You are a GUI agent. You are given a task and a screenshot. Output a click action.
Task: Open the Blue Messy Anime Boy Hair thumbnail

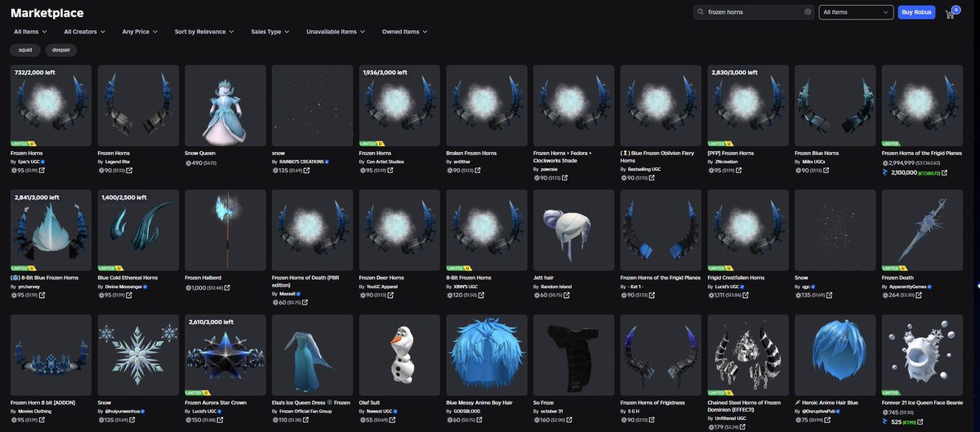[x=487, y=354]
